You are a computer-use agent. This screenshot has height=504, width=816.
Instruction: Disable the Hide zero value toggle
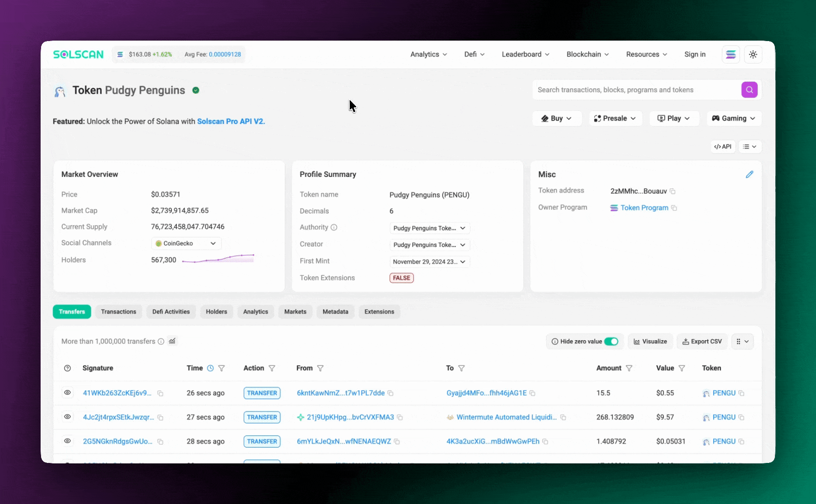612,341
